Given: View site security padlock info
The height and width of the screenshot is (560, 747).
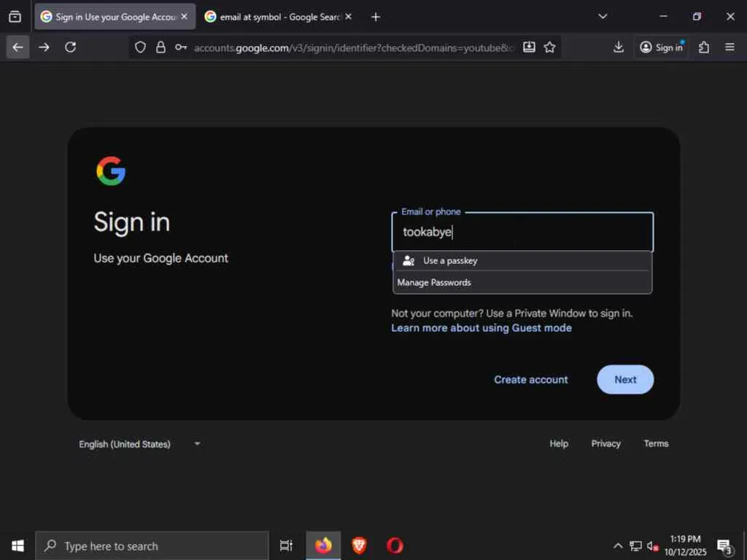Looking at the screenshot, I should (161, 47).
